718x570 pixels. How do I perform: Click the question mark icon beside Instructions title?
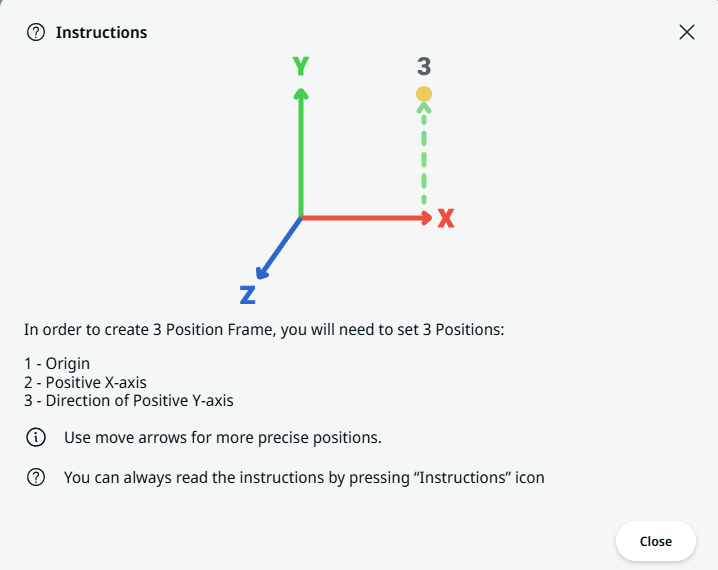pyautogui.click(x=36, y=32)
